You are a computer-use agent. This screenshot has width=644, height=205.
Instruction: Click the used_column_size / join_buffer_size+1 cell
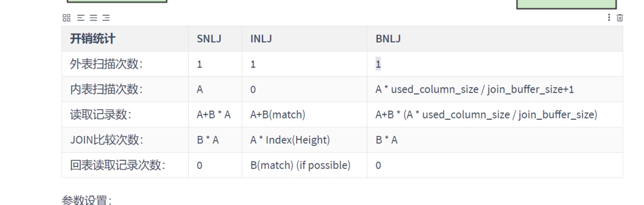click(x=474, y=89)
